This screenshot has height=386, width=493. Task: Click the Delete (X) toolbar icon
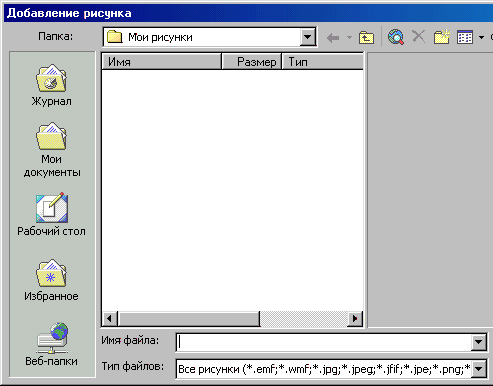418,36
